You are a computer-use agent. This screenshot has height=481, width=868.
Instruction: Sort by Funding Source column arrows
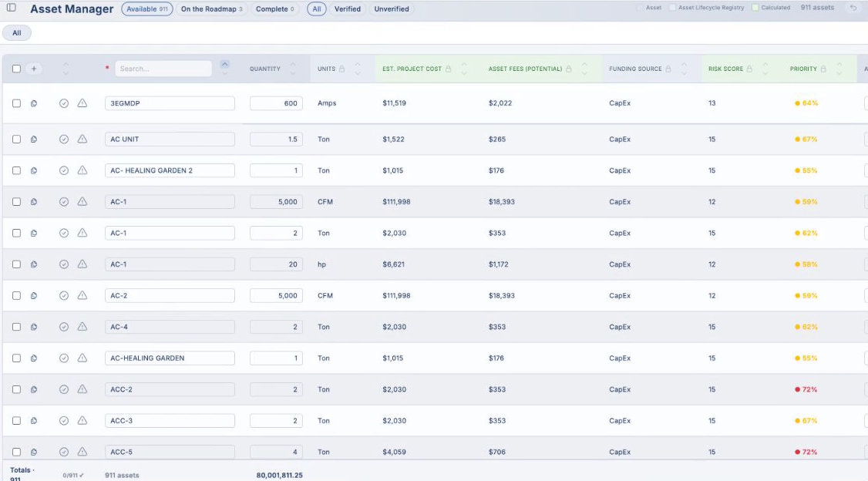click(x=685, y=69)
